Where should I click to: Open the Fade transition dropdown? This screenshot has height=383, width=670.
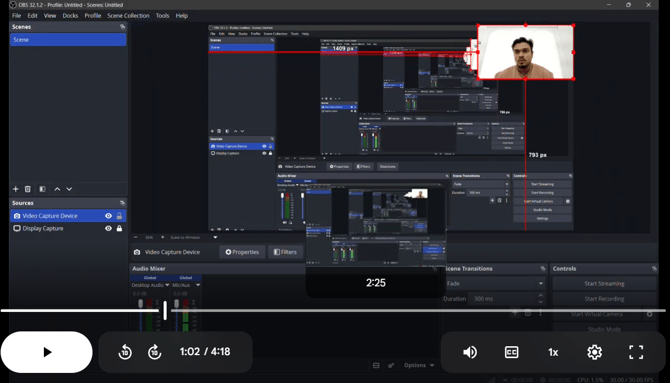click(495, 283)
